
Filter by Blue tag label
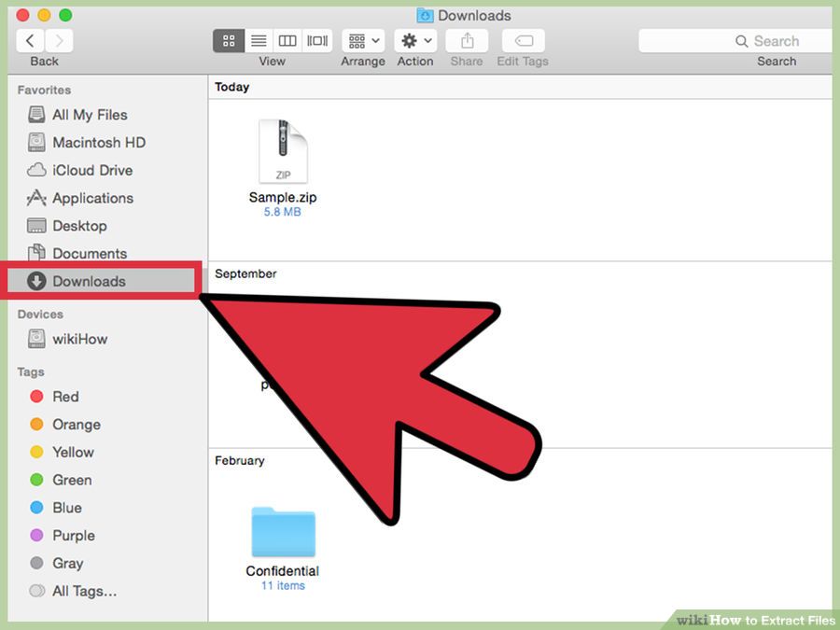(x=67, y=508)
